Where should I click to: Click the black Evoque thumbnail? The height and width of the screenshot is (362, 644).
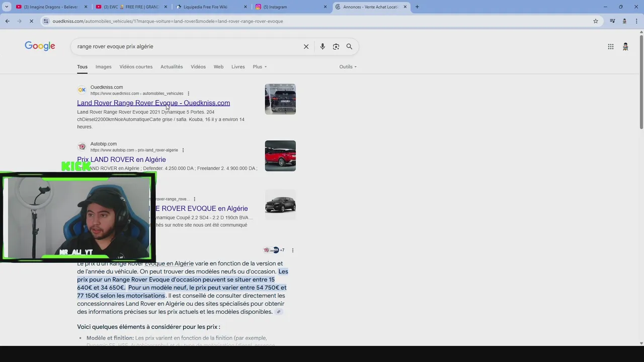(x=280, y=205)
